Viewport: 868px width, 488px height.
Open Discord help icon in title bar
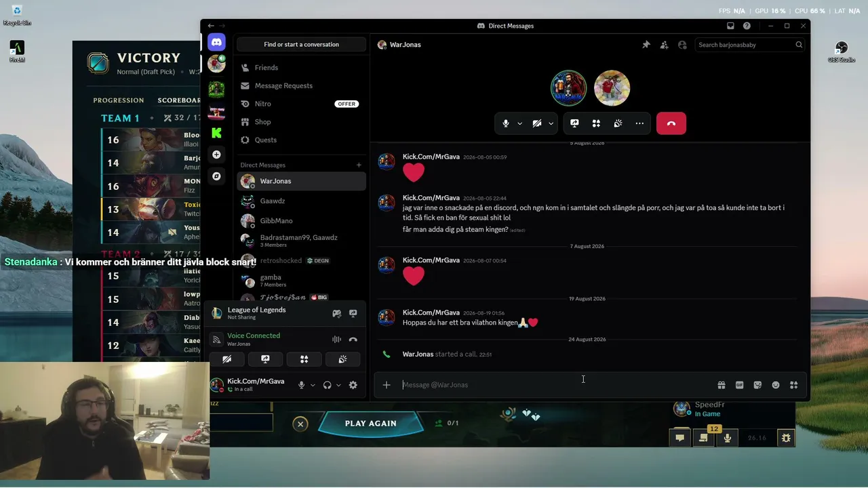(x=747, y=26)
